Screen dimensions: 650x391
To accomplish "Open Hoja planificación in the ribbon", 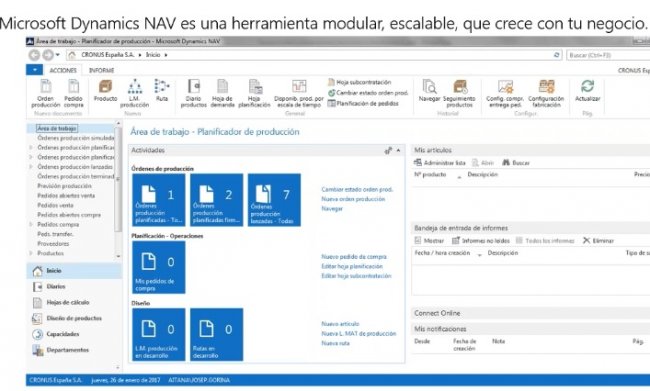I will pos(254,93).
